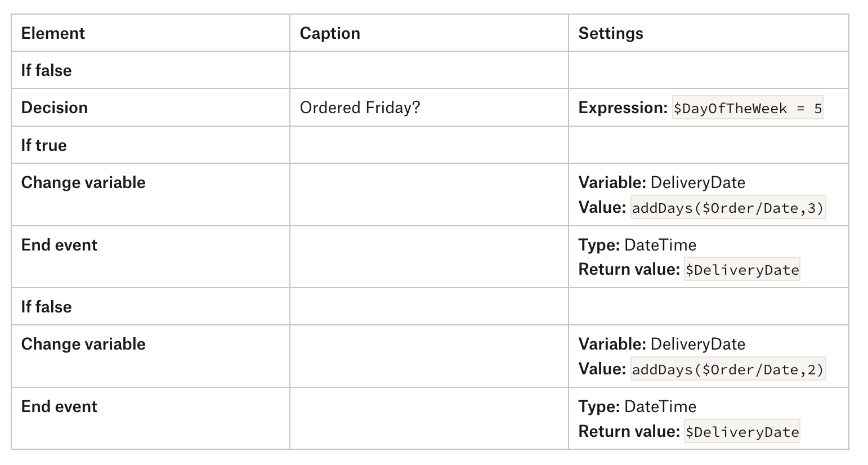868x465 pixels.
Task: Select the "If true" cell
Action: point(44,145)
